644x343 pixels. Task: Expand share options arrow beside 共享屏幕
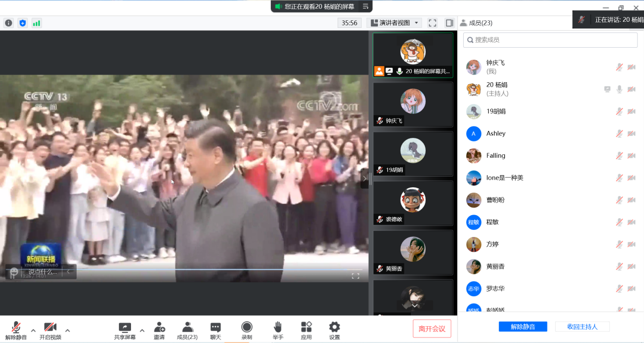click(x=142, y=330)
